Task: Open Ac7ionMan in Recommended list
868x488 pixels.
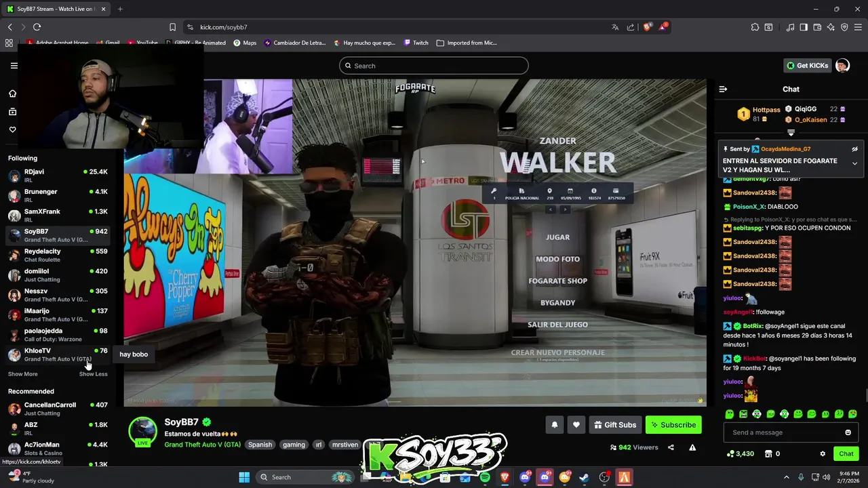Action: [x=58, y=449]
